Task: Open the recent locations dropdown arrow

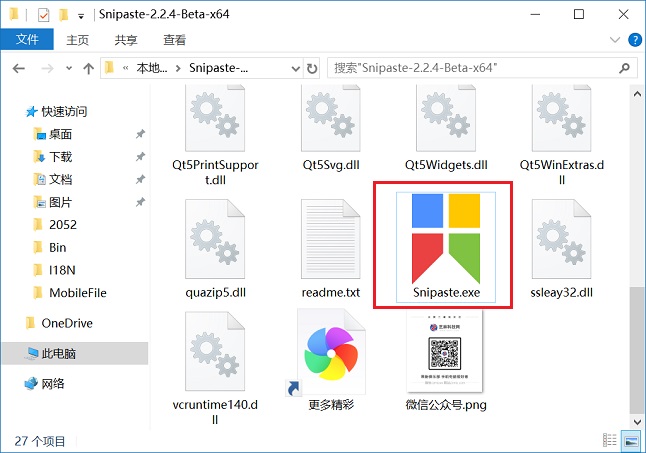Action: tap(69, 68)
